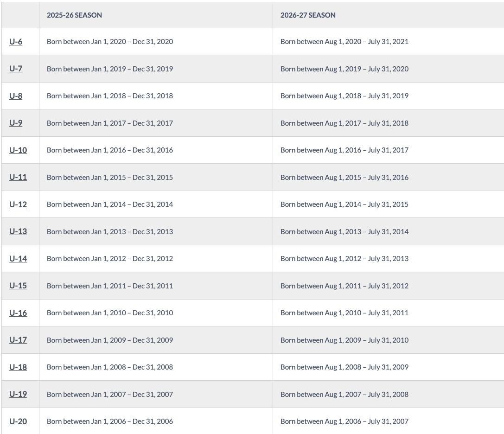Follow the U-17 age group link
504x434 pixels.
coord(18,340)
